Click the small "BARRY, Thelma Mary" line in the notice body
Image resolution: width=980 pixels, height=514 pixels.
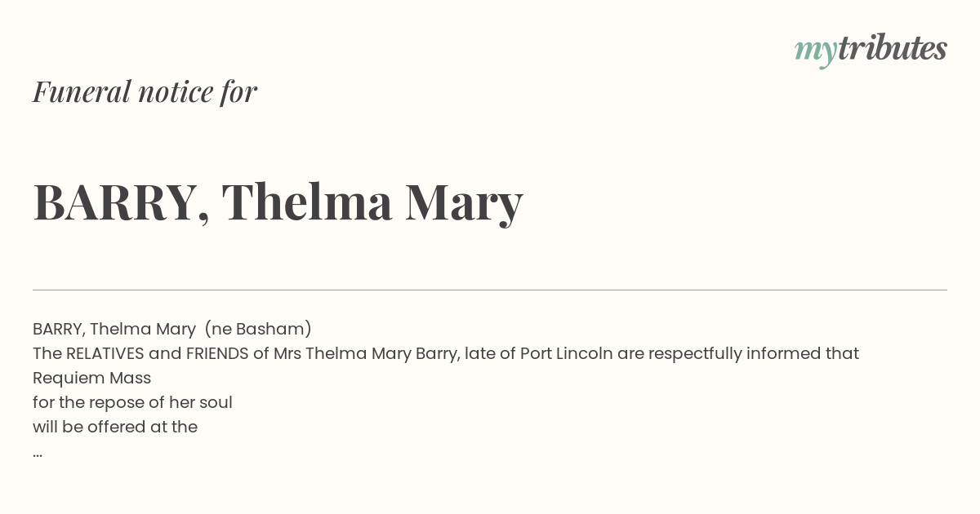(114, 329)
